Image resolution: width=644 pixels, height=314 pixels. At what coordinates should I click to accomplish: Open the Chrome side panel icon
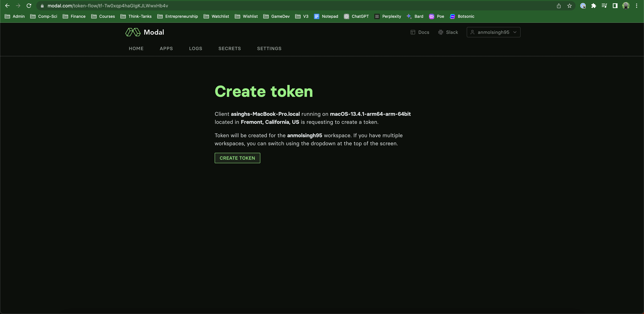coord(615,6)
